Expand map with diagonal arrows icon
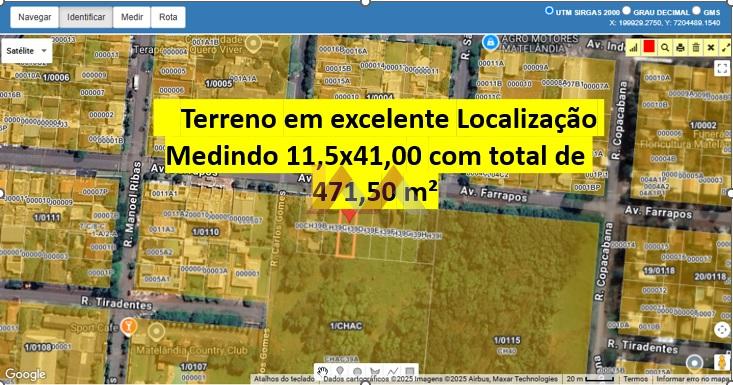This screenshot has height=385, width=733. coord(726,48)
